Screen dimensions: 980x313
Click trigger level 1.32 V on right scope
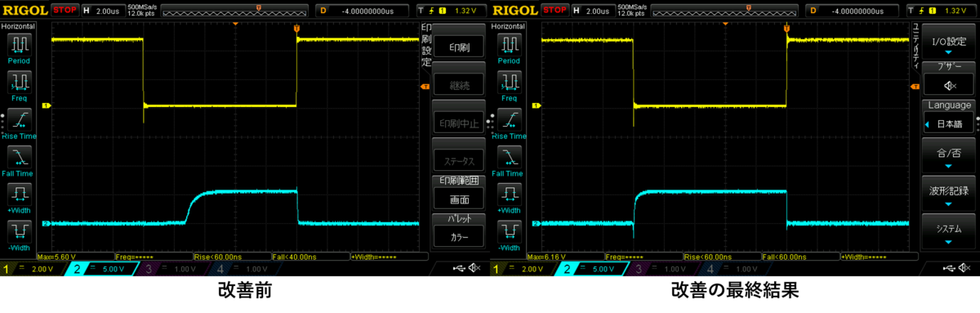(942, 11)
